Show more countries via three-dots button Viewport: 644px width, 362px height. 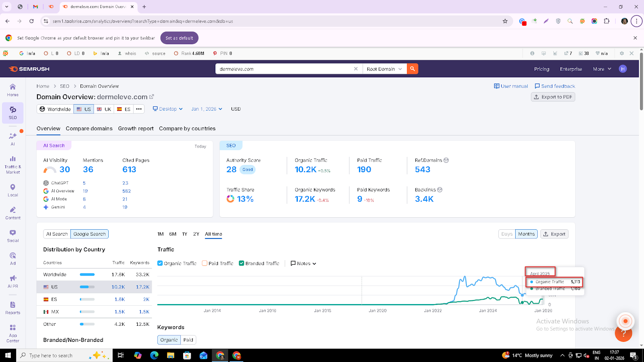pyautogui.click(x=139, y=109)
